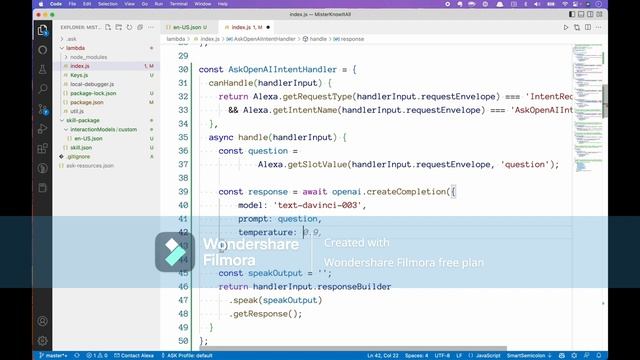The image size is (640, 360).
Task: Open the Selection menu
Action: coord(108,4)
